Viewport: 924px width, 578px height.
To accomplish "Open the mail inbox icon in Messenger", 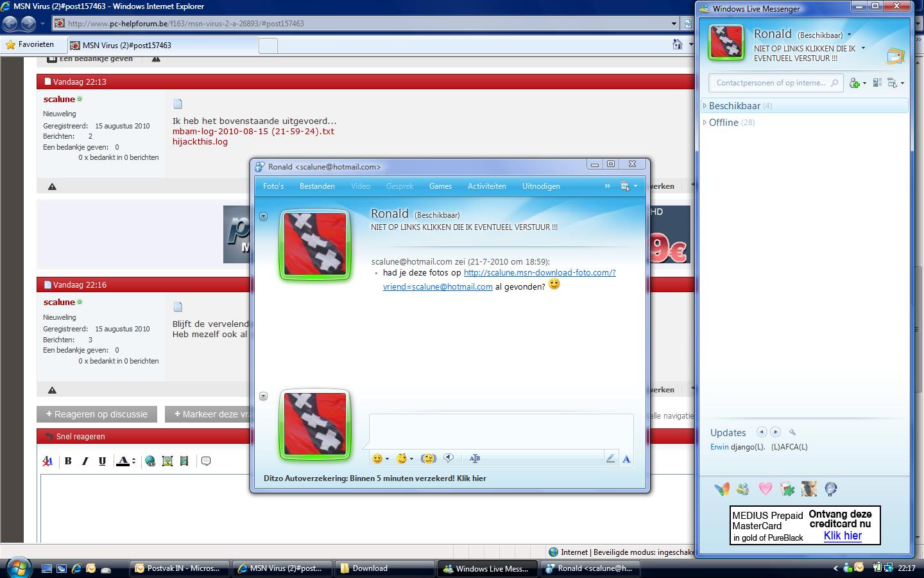I will pyautogui.click(x=895, y=57).
